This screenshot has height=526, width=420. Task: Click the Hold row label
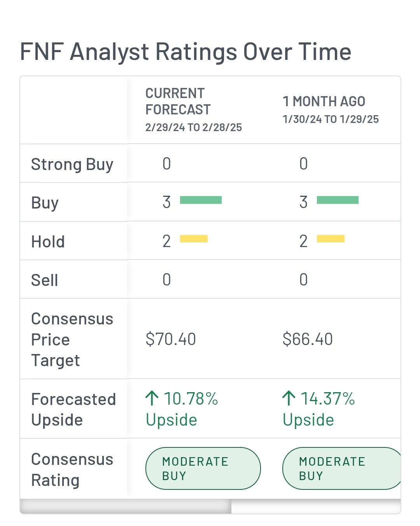(48, 242)
